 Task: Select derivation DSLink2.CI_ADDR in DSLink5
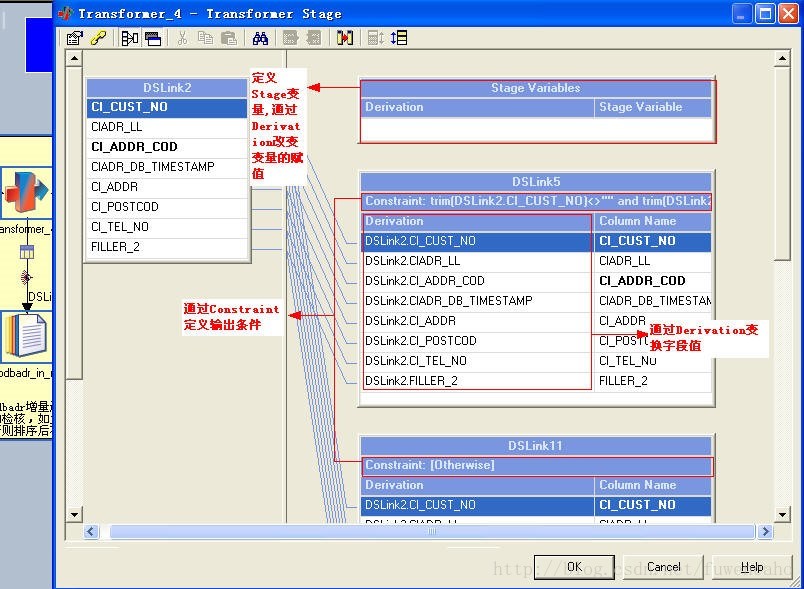[477, 321]
